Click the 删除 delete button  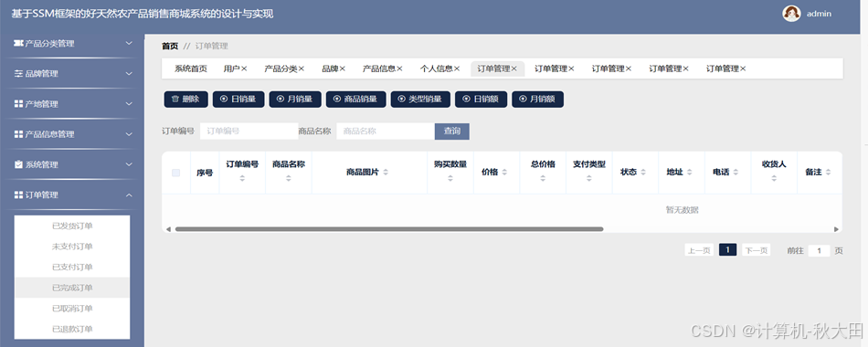(x=185, y=99)
